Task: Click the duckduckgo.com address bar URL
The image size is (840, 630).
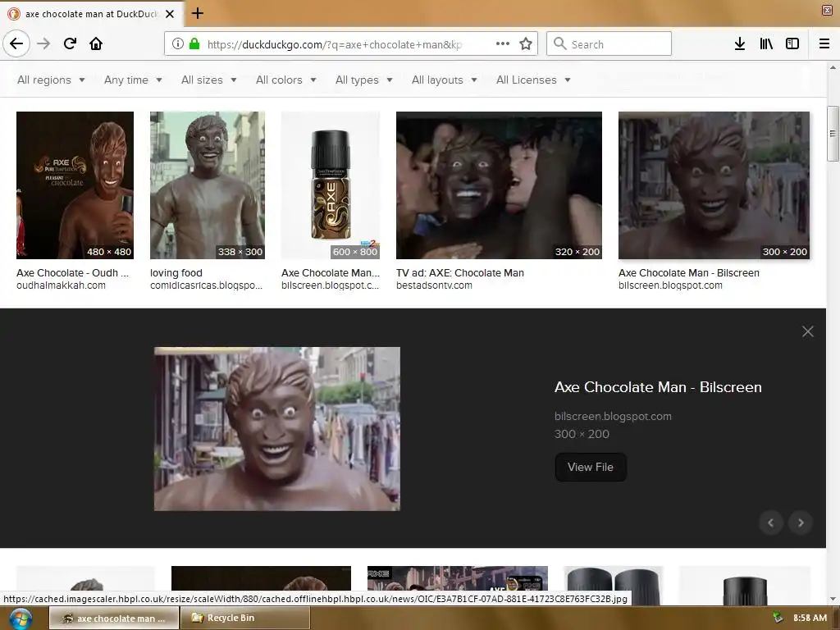Action: (335, 44)
